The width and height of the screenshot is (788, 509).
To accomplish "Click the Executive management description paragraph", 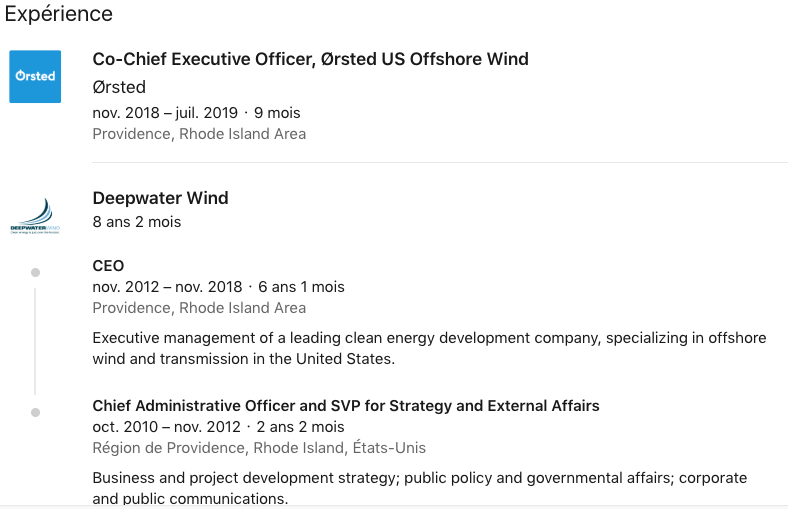I will coord(429,348).
